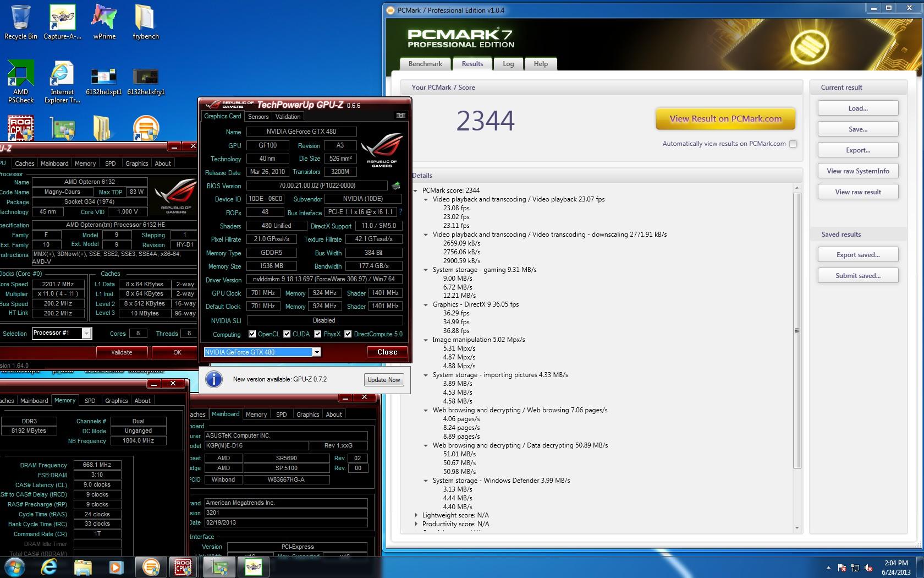Click the GPU-Z screenshot camera icon
The height and width of the screenshot is (578, 924).
[401, 116]
